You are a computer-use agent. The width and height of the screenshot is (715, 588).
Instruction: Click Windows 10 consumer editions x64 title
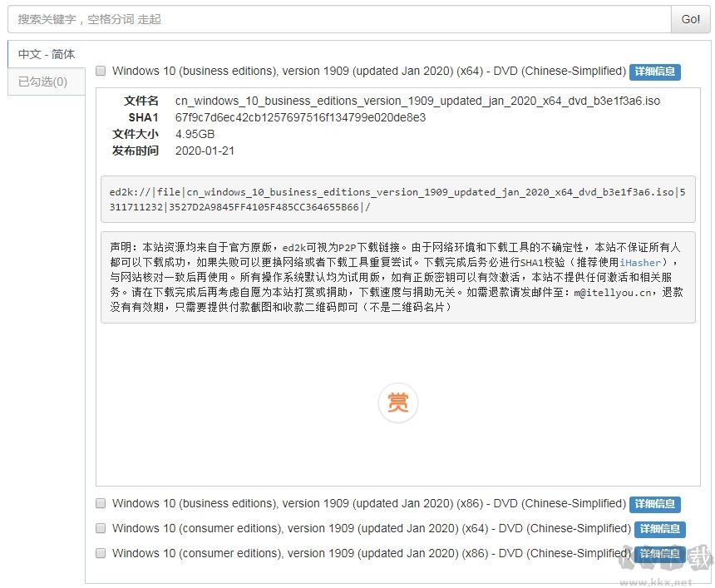(x=372, y=529)
